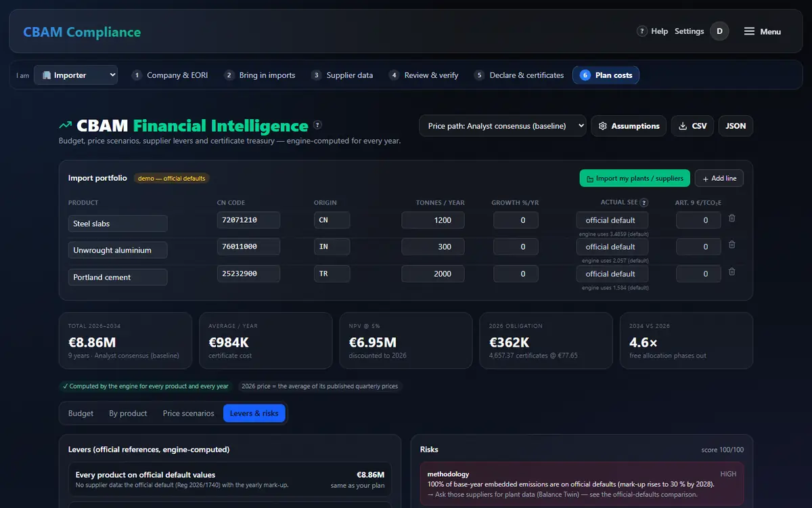This screenshot has width=812, height=508.
Task: Select the Levers & risks tab
Action: [254, 413]
